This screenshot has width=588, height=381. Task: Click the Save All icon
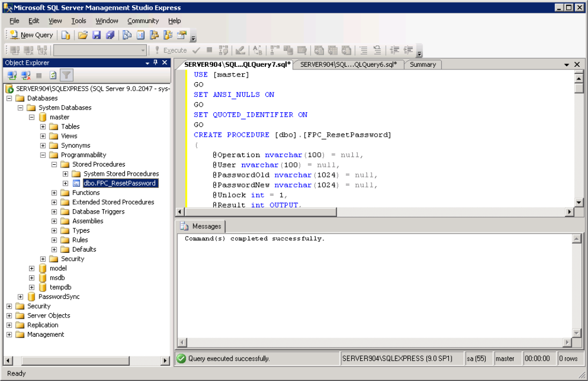[x=110, y=35]
